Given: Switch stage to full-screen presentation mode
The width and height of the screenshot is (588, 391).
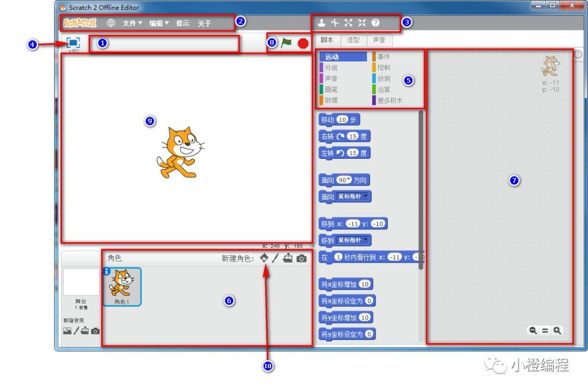Looking at the screenshot, I should point(73,42).
